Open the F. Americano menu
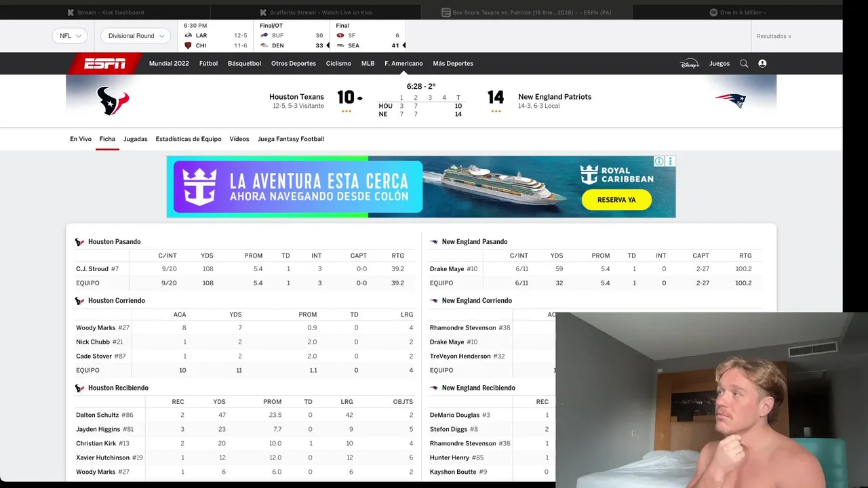 [403, 64]
